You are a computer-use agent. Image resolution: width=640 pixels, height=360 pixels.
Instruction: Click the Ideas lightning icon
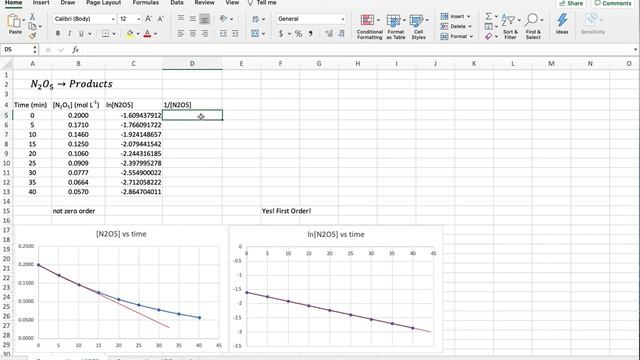[x=562, y=24]
